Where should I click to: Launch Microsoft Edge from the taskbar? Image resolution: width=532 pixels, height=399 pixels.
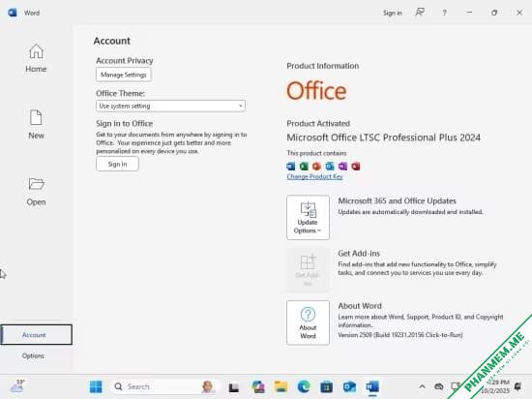pos(304,386)
